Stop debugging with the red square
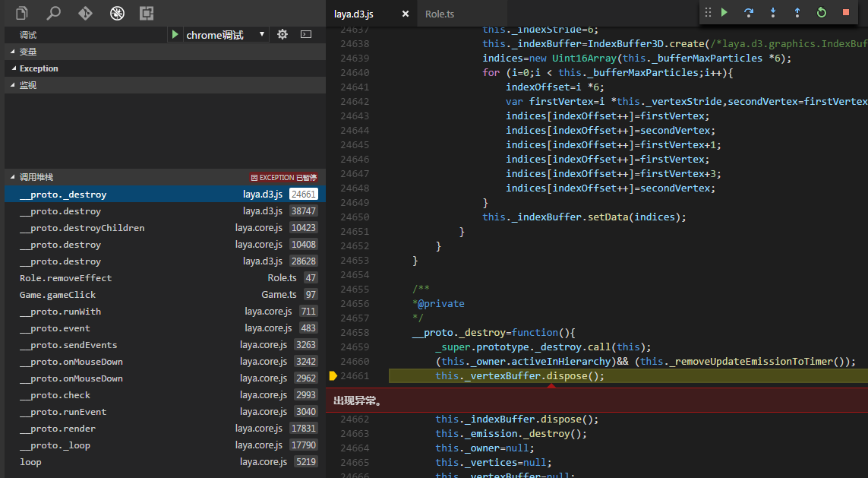 coord(845,13)
